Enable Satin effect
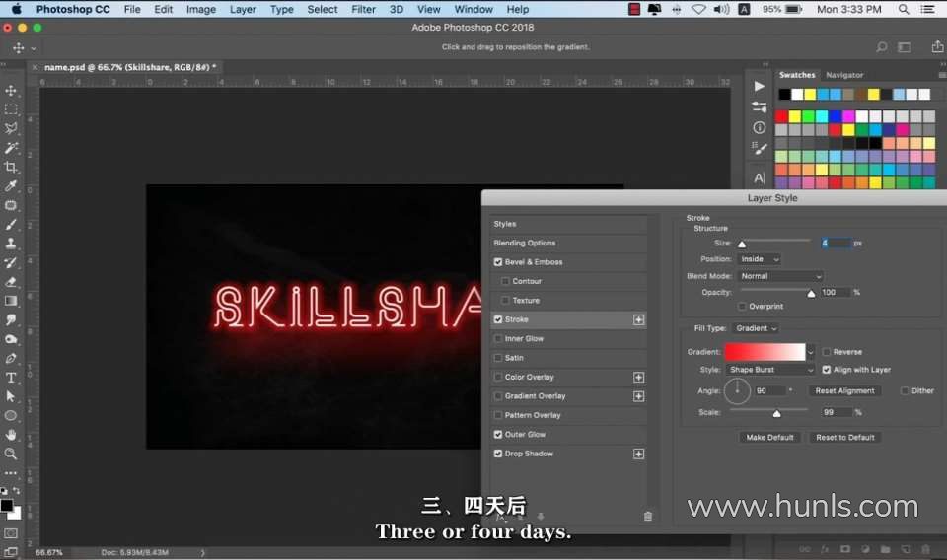Screen dimensions: 947x560 click(x=498, y=358)
